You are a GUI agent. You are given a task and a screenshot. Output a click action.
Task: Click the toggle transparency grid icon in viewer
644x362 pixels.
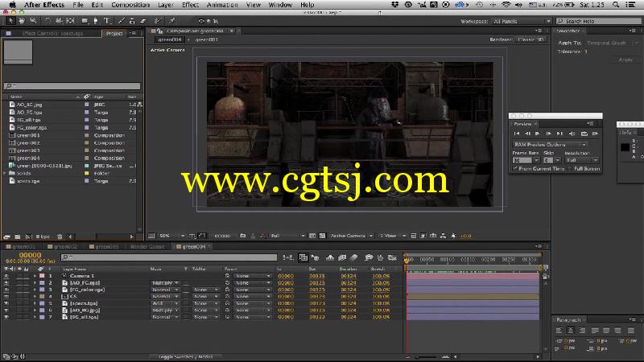pos(322,236)
